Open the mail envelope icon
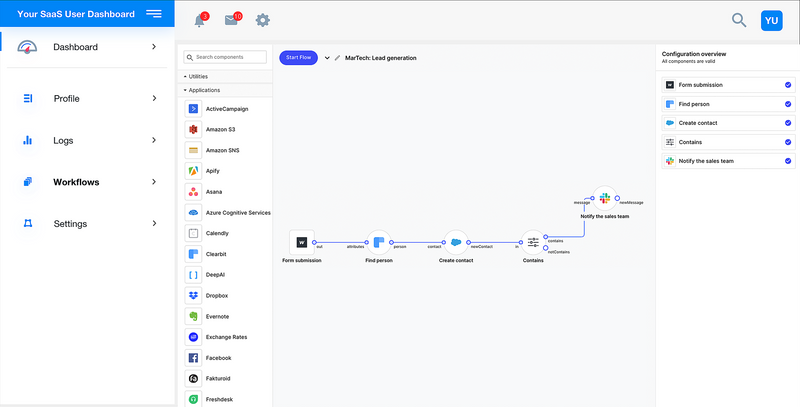800x407 pixels. click(232, 19)
